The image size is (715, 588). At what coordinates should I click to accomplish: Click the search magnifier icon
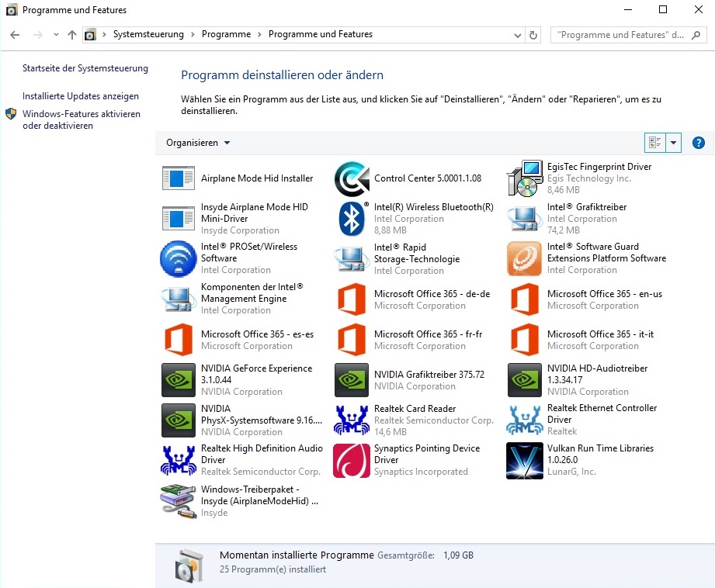(x=696, y=35)
